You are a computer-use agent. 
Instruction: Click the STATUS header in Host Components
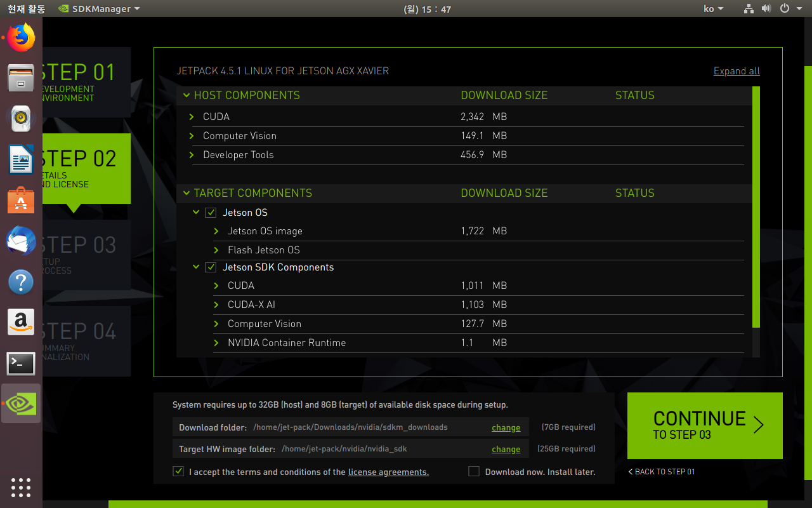point(635,95)
